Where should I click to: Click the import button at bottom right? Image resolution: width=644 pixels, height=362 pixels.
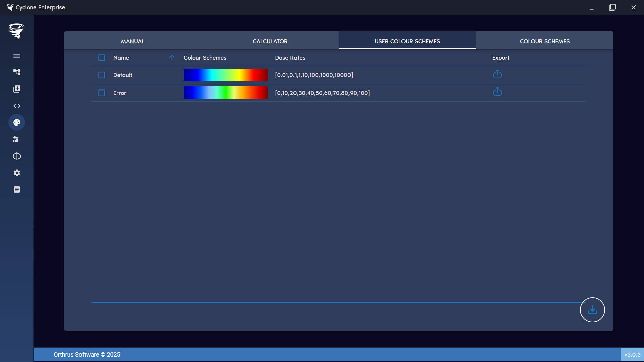click(592, 310)
